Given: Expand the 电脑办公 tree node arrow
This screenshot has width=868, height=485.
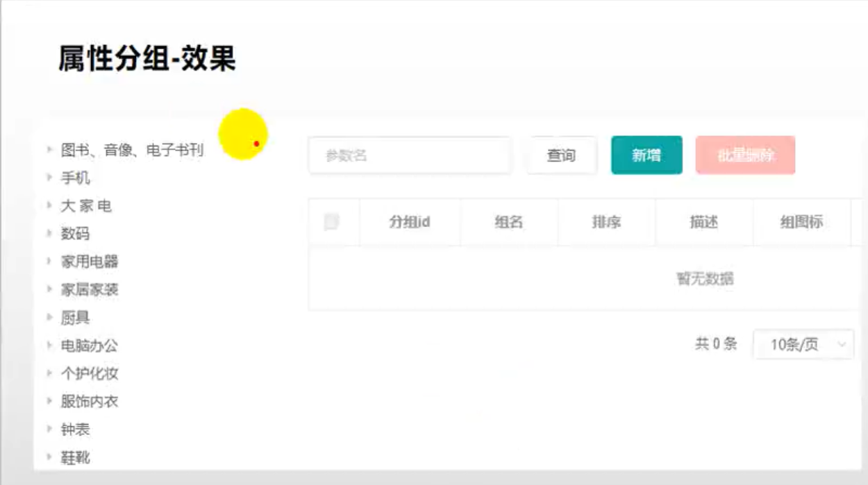Looking at the screenshot, I should 49,345.
